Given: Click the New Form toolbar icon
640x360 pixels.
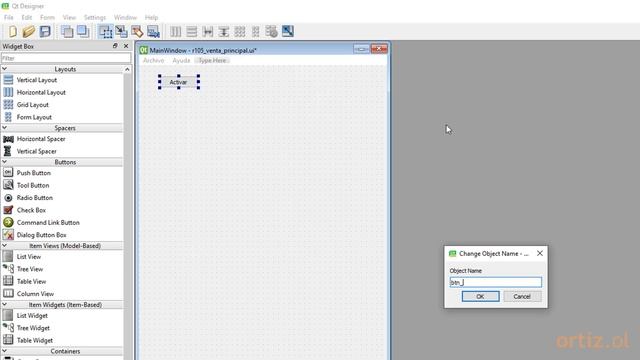Looking at the screenshot, I should (13, 31).
